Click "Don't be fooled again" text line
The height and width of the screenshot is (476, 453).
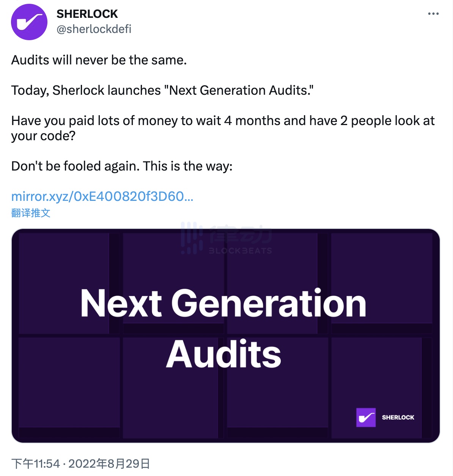tap(122, 166)
